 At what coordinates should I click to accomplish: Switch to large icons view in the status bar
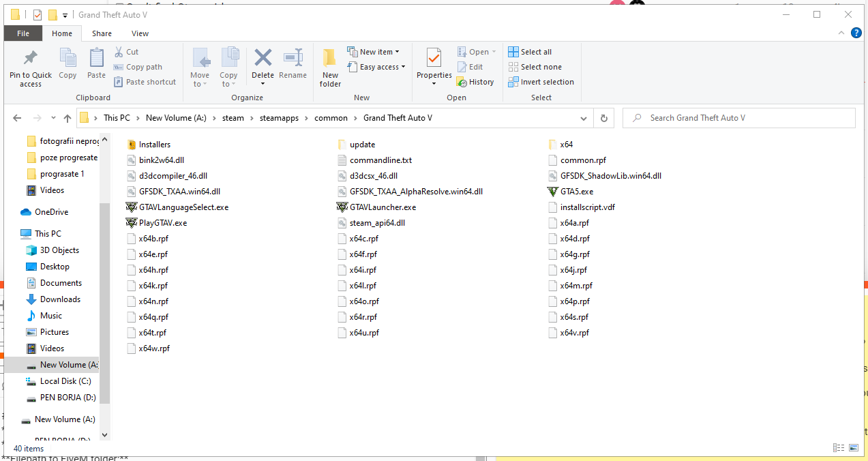point(853,448)
